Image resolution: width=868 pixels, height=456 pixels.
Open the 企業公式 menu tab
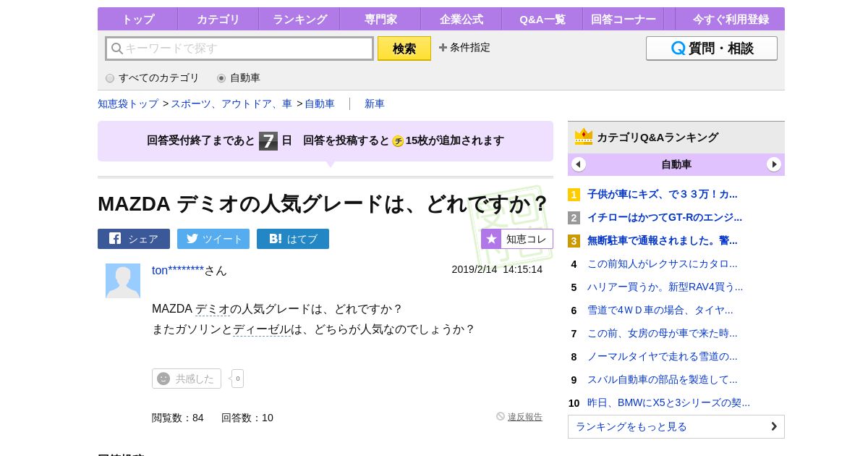pos(461,19)
